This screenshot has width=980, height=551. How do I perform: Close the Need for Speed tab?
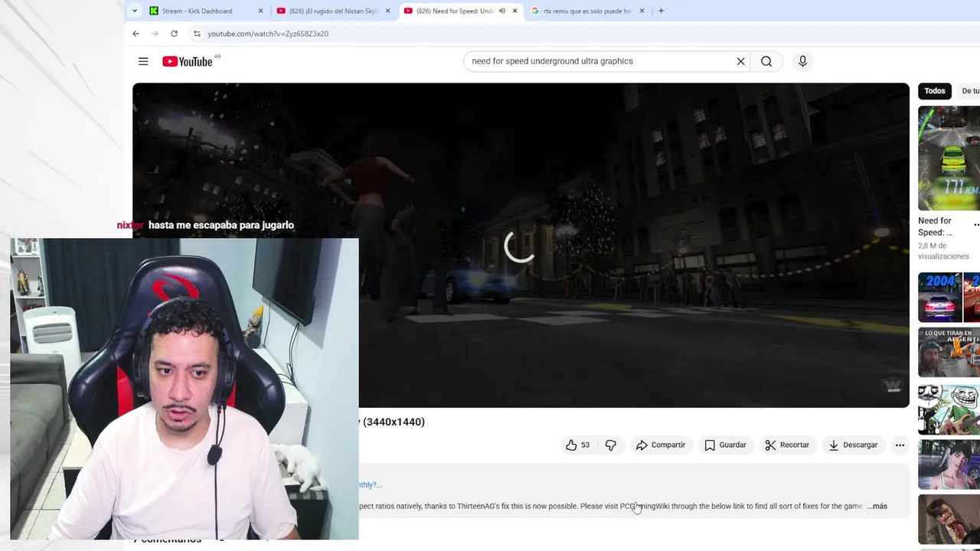[x=514, y=11]
